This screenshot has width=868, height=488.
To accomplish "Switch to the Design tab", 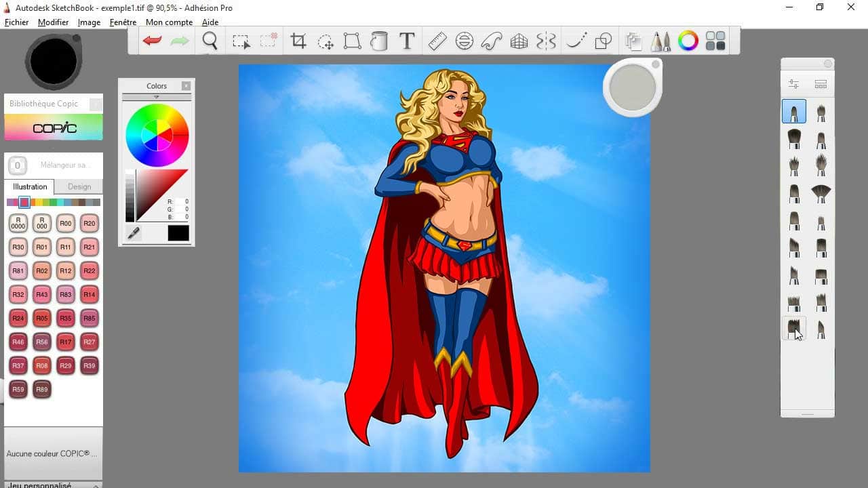I will coord(79,186).
